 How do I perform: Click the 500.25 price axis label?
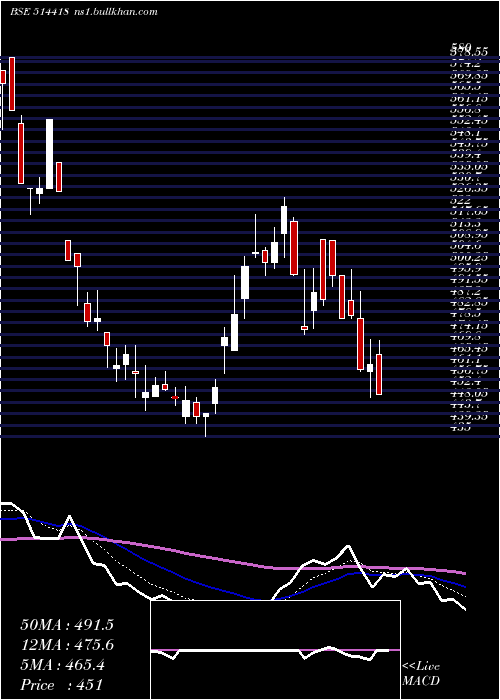point(468,258)
